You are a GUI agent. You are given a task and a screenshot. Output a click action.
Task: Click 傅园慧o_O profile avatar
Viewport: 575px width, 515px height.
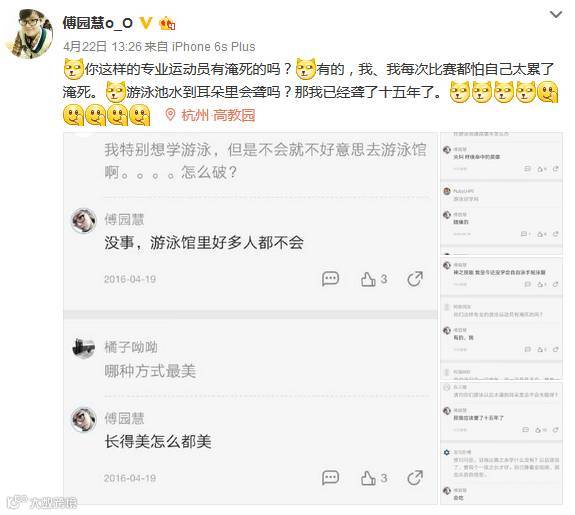[x=30, y=34]
